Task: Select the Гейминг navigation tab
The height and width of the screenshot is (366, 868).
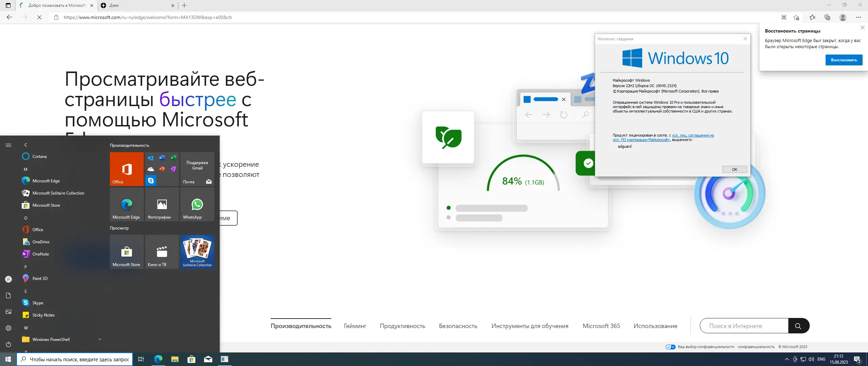Action: (355, 326)
